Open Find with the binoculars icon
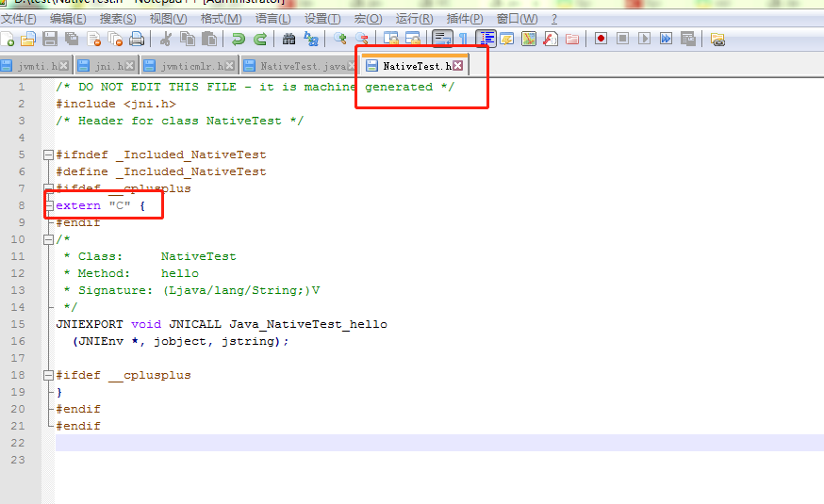Viewport: 824px width, 504px height. [288, 39]
